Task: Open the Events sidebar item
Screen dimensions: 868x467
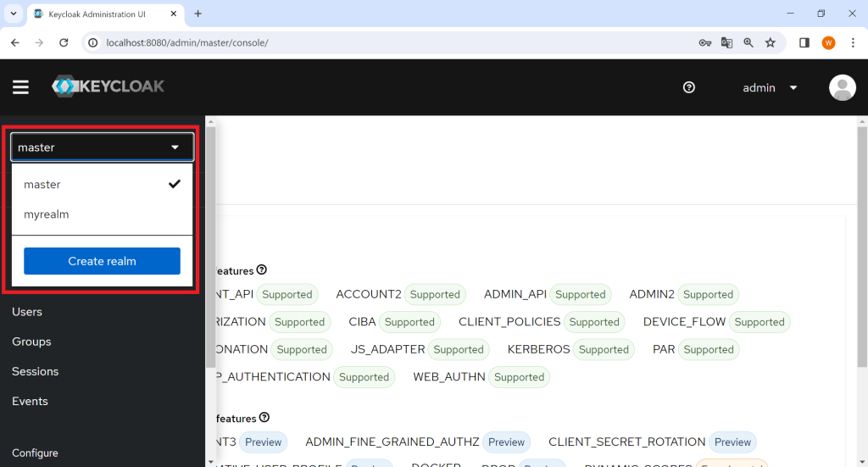Action: [x=30, y=401]
